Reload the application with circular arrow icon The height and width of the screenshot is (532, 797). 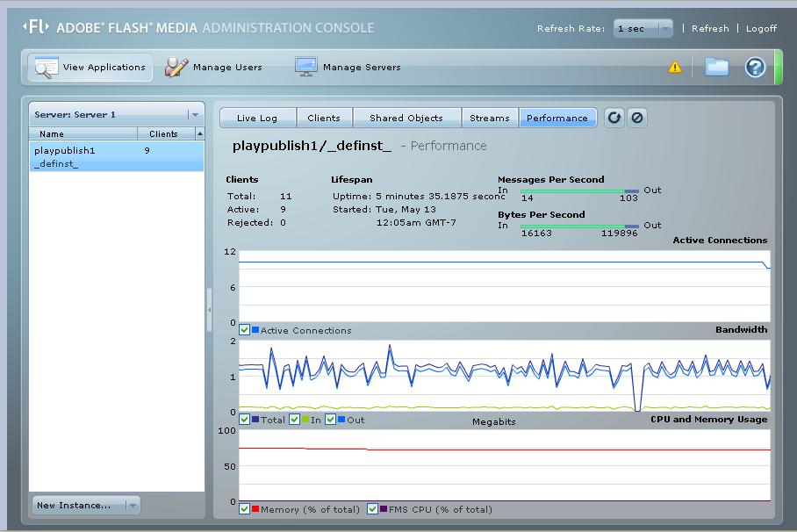[x=614, y=118]
